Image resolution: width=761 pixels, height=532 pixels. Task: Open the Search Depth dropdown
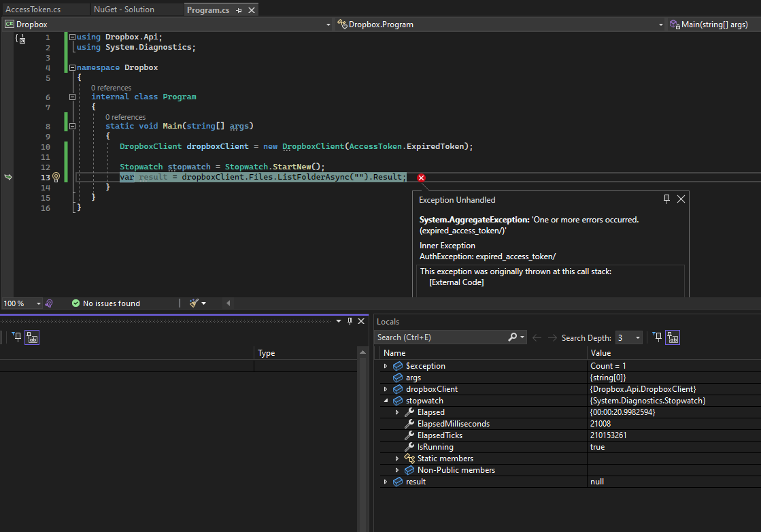637,337
